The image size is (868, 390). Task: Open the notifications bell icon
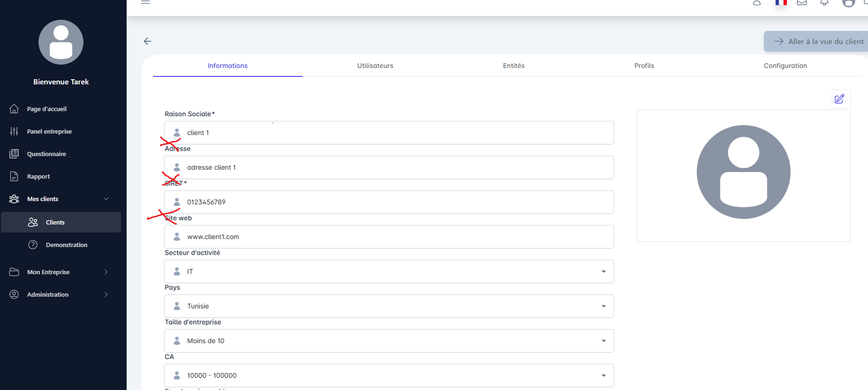(824, 2)
